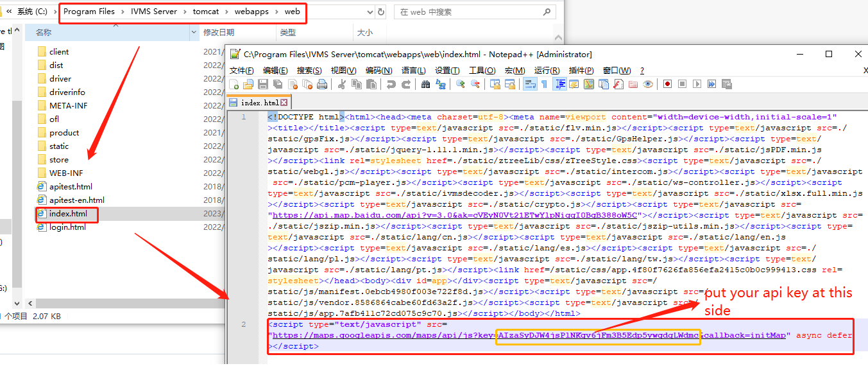This screenshot has width=868, height=366.
Task: Toggle vertical scroll synchronization
Action: coord(496,84)
